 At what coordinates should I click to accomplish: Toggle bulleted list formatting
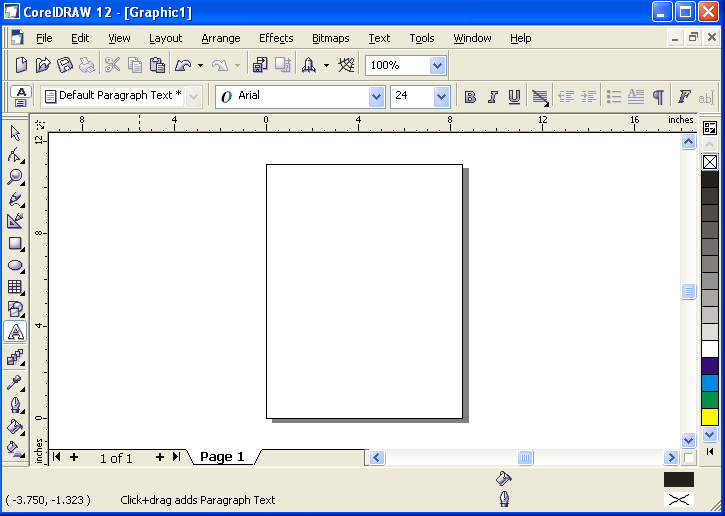tap(614, 97)
